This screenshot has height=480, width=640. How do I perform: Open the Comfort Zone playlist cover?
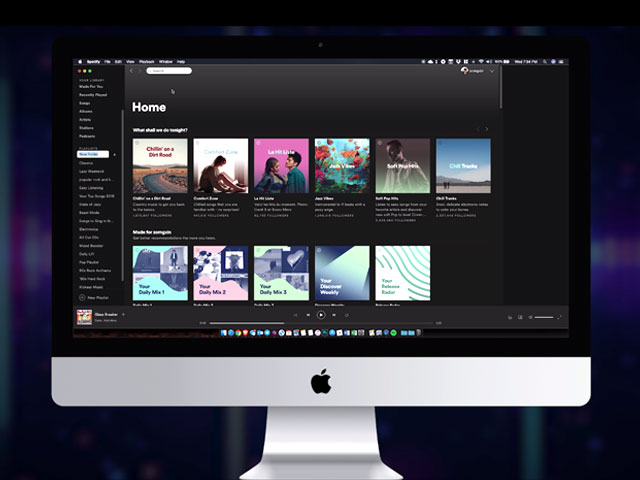220,166
